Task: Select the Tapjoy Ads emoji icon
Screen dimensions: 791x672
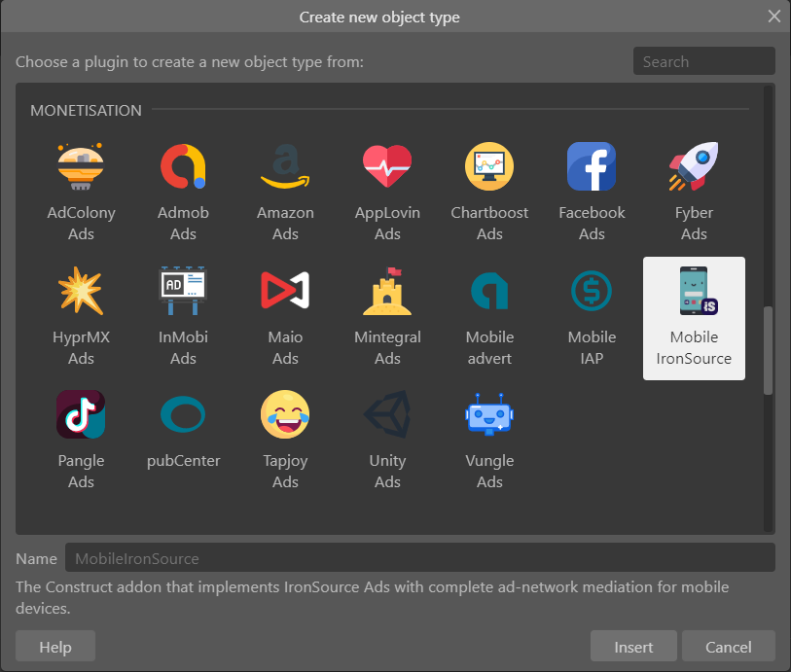Action: pos(285,414)
